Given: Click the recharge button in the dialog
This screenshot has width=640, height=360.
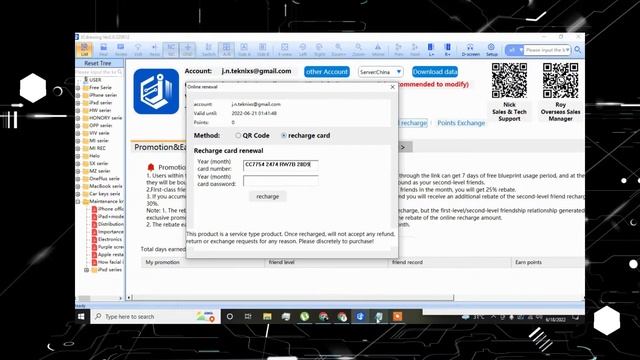Looking at the screenshot, I should (x=268, y=196).
